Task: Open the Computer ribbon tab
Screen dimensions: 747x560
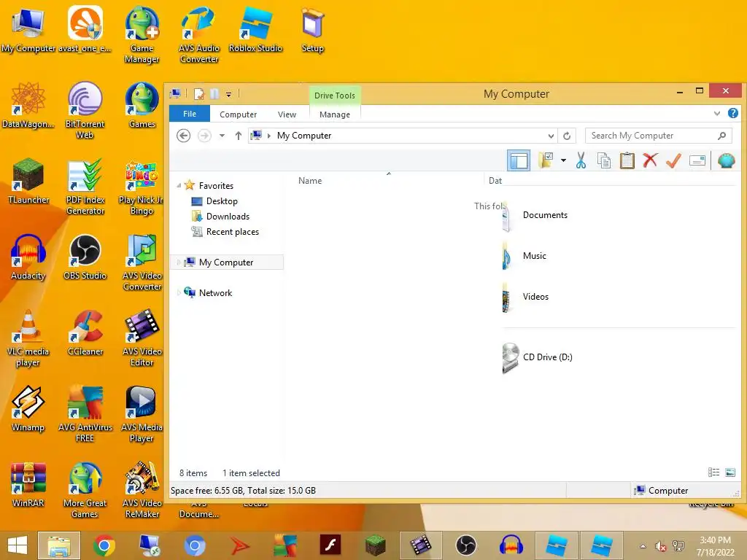Action: pos(239,114)
